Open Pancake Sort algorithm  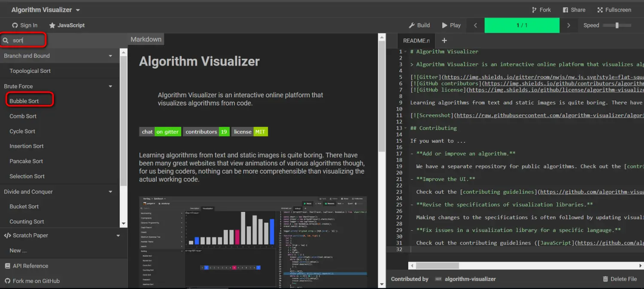point(26,161)
